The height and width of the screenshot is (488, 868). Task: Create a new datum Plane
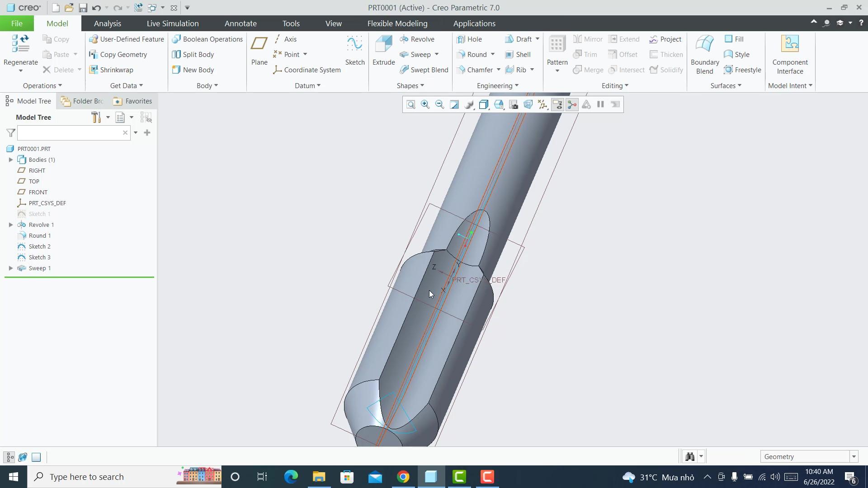click(259, 50)
